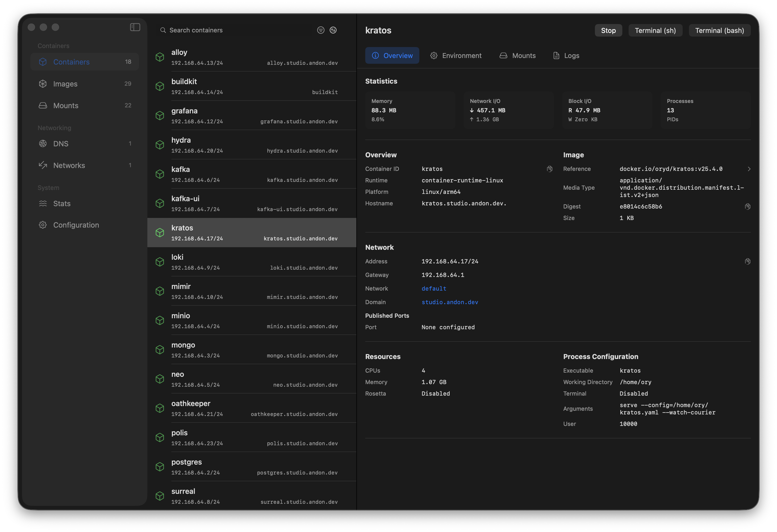Select the grafana container row

[252, 115]
